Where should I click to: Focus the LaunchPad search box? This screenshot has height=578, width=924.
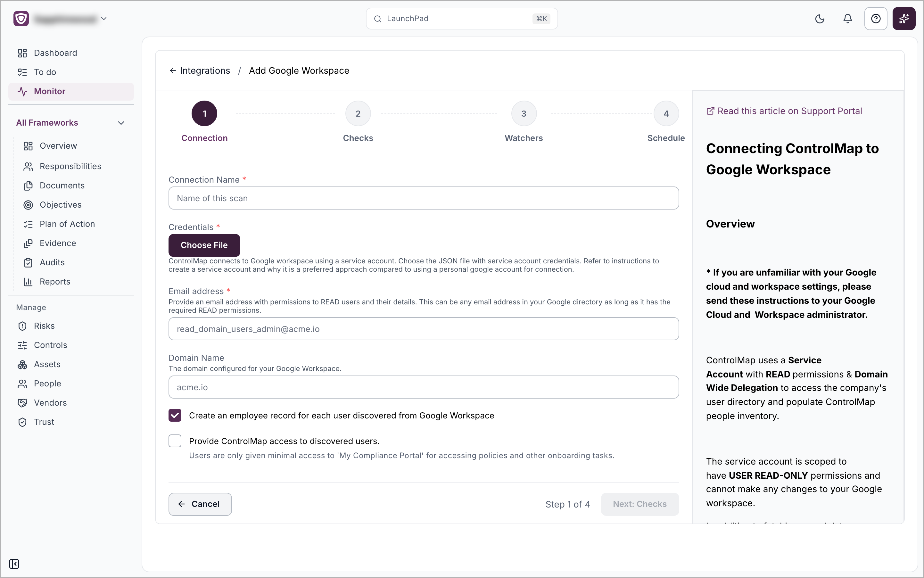[x=462, y=19]
